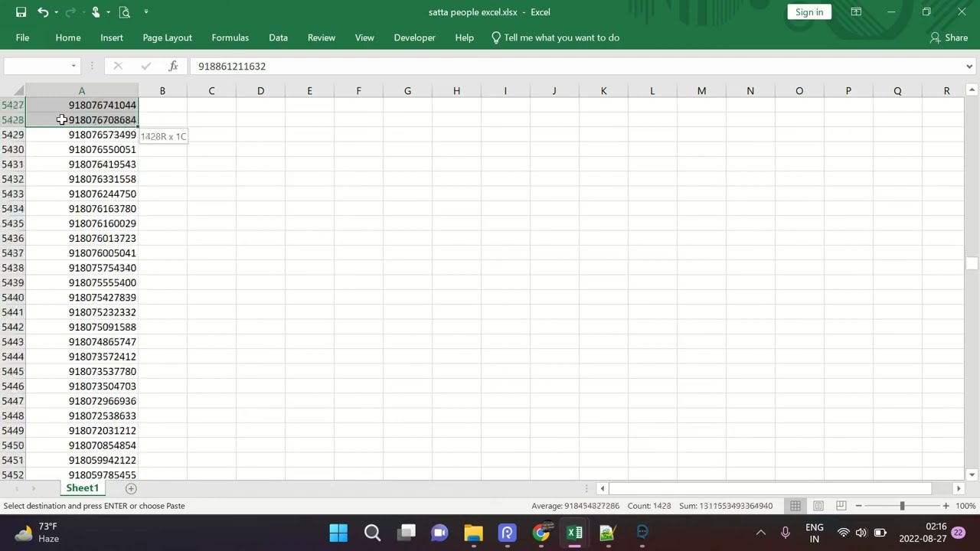This screenshot has width=980, height=551.
Task: Open Google Chrome from taskbar
Action: coord(541,533)
